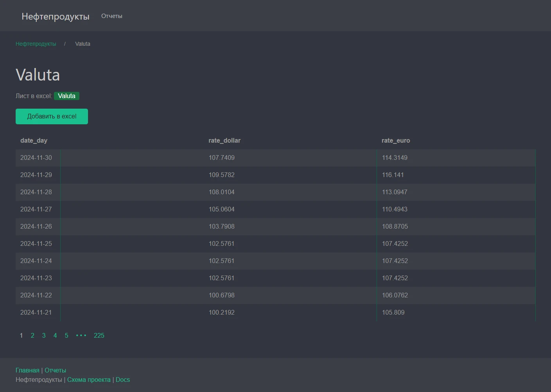Screen dimensions: 551x392
Task: Navigate to page 5 in pagination
Action: 66,336
